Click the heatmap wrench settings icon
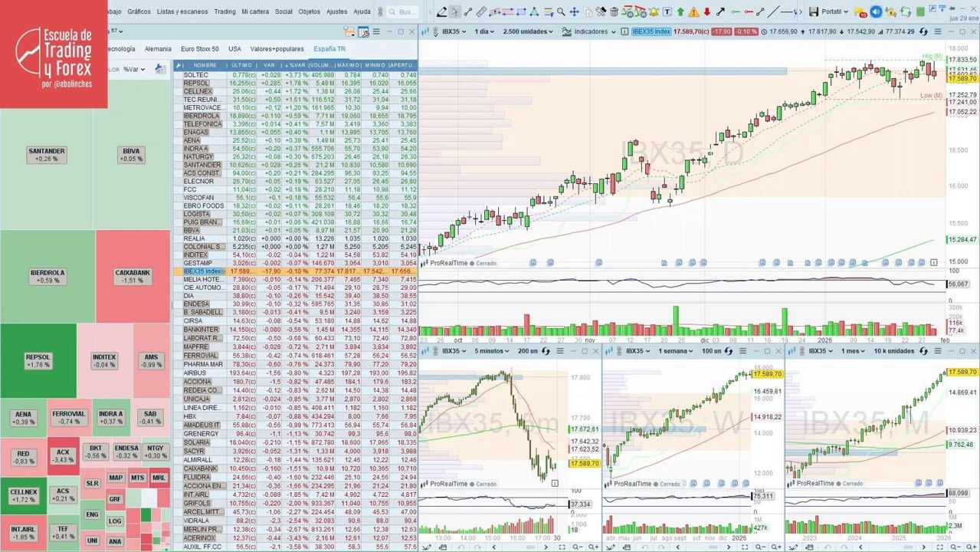The width and height of the screenshot is (980, 552). tap(160, 69)
